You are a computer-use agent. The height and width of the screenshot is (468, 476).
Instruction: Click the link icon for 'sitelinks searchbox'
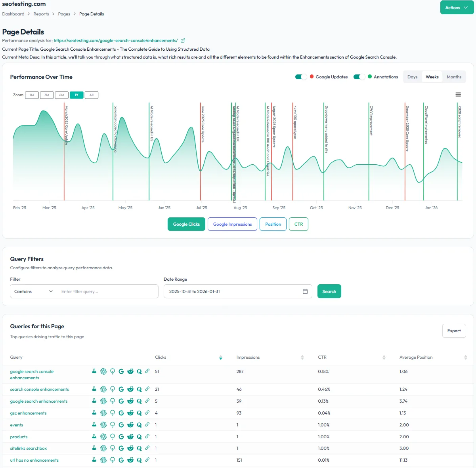click(x=147, y=448)
